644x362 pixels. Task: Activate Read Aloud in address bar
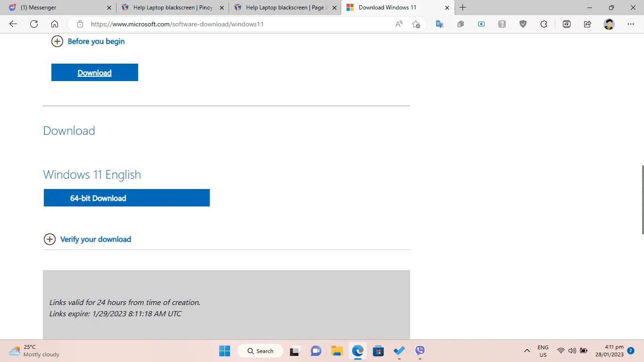click(x=399, y=24)
